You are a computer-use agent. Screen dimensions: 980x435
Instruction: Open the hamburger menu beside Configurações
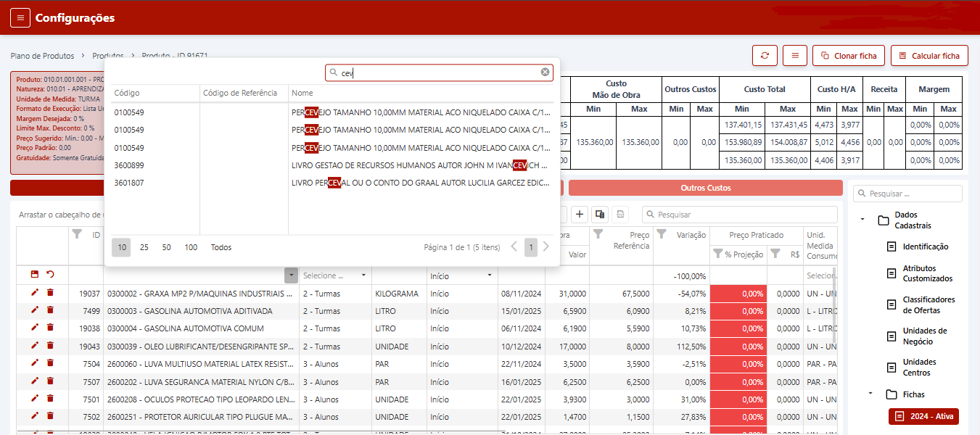(20, 18)
